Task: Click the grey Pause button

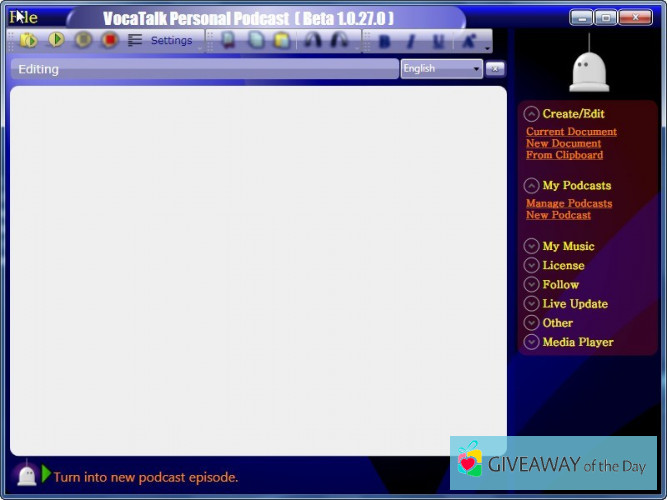Action: point(83,40)
